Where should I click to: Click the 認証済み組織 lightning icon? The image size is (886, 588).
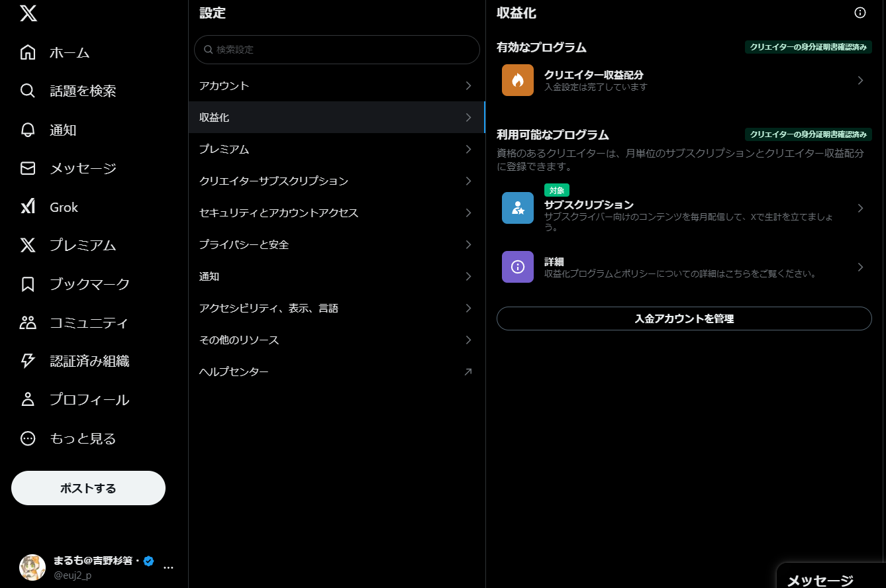[x=28, y=361]
